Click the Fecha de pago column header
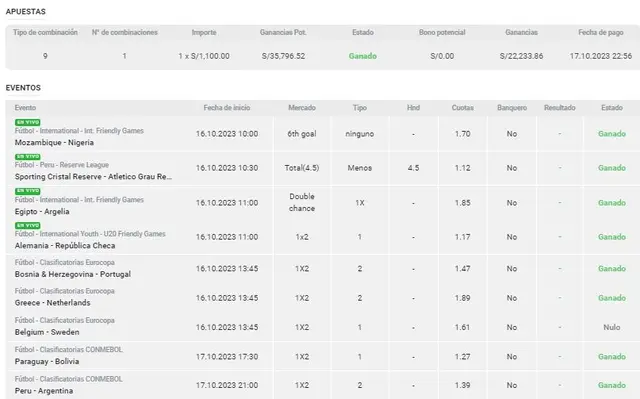Viewport: 640px width, 399px height. [601, 32]
